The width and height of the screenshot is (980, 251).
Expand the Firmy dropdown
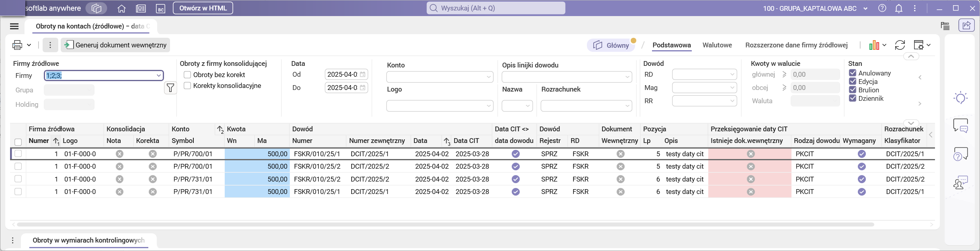point(158,76)
